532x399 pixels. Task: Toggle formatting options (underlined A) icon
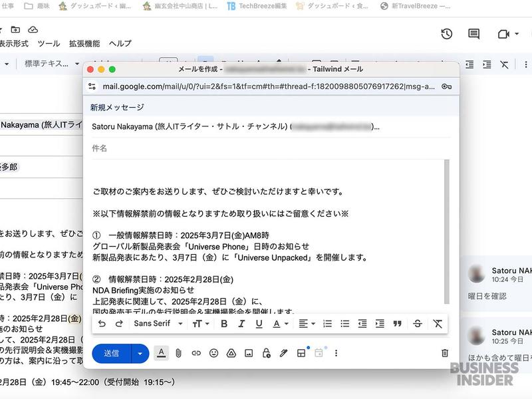pyautogui.click(x=162, y=353)
